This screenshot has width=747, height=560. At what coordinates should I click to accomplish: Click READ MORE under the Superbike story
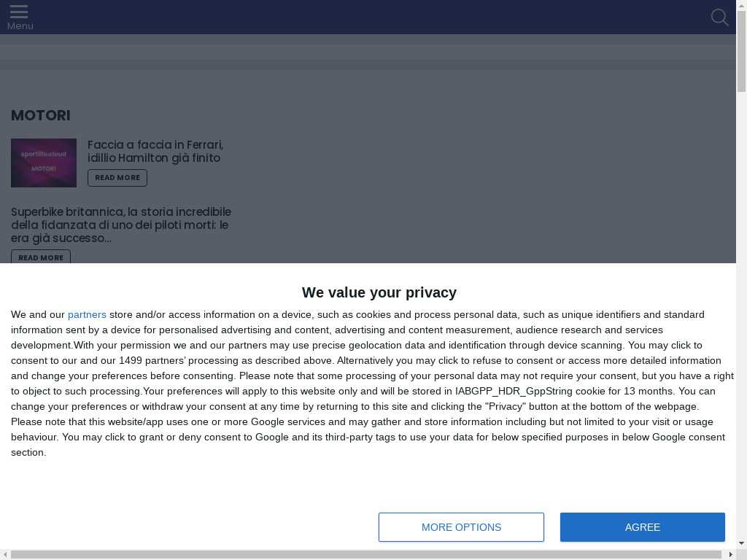41,257
